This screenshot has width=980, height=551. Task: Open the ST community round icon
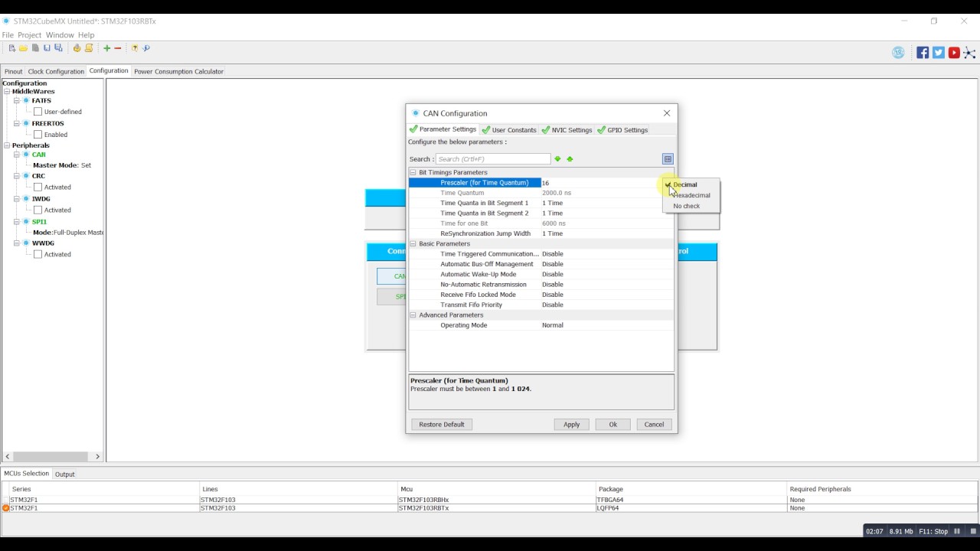pyautogui.click(x=898, y=53)
